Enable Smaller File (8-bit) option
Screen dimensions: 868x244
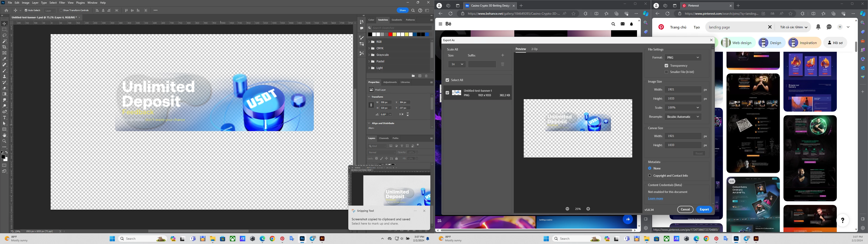pyautogui.click(x=666, y=72)
